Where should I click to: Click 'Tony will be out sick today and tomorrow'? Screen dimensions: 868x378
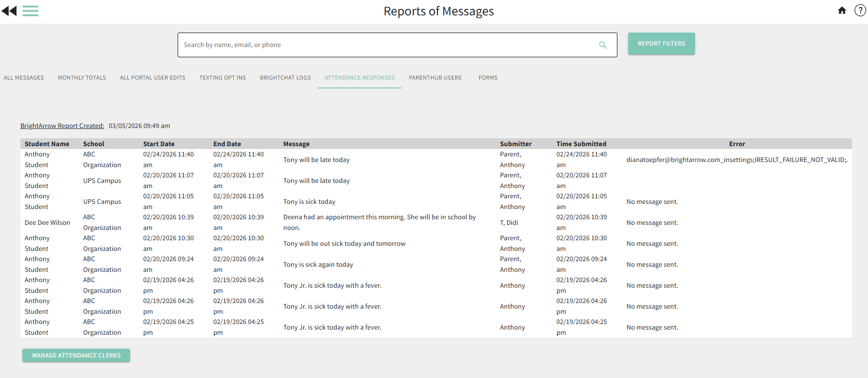pyautogui.click(x=345, y=243)
